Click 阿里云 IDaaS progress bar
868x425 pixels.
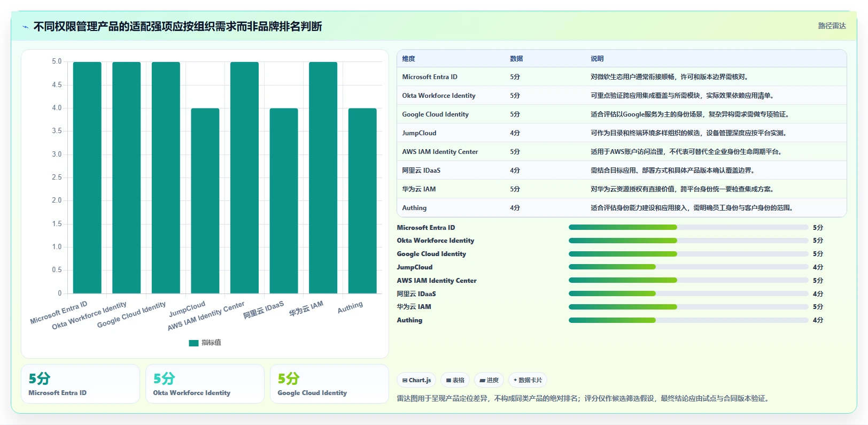coord(688,293)
